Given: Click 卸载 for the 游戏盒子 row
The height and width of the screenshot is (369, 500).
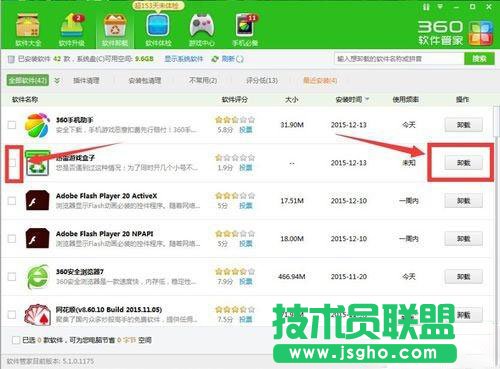Looking at the screenshot, I should [x=463, y=163].
